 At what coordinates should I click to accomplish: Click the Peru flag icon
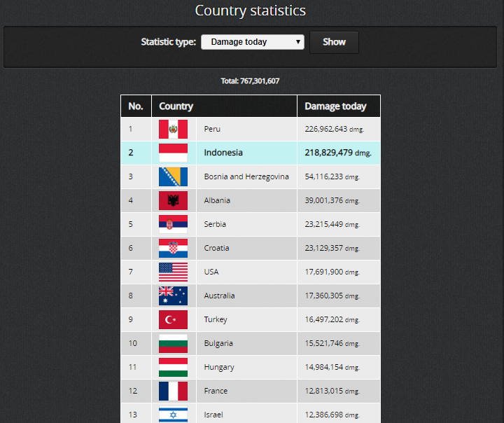tap(173, 129)
